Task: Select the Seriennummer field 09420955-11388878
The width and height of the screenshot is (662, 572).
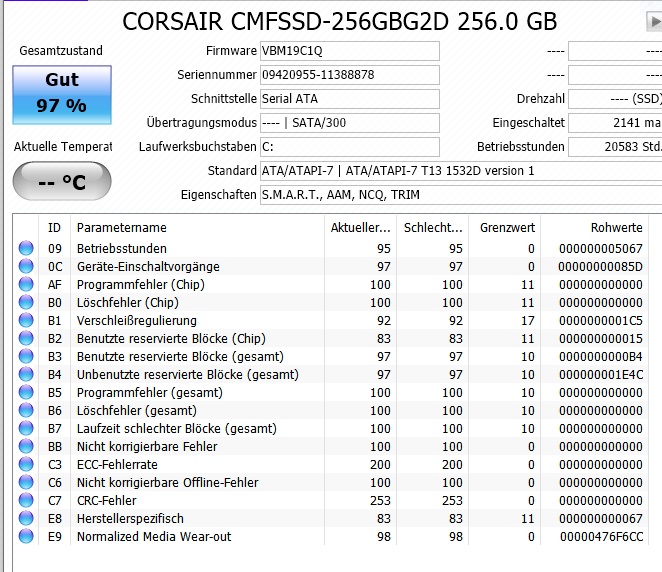Action: (350, 75)
